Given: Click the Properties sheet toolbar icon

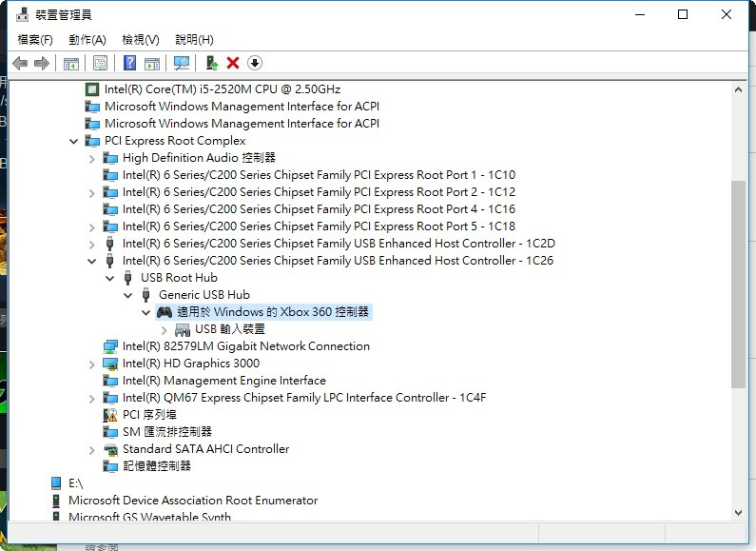Looking at the screenshot, I should [x=99, y=63].
